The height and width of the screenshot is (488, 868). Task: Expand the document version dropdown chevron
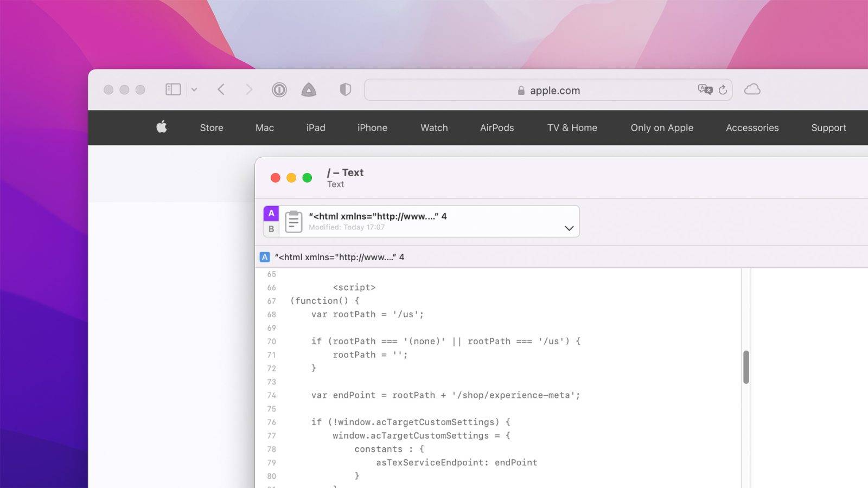pyautogui.click(x=569, y=228)
